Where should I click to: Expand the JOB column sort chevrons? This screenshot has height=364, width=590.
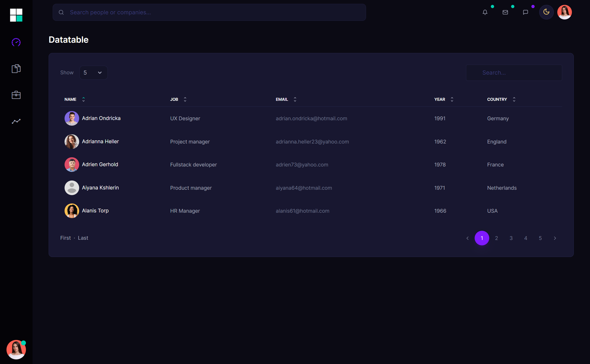[185, 99]
